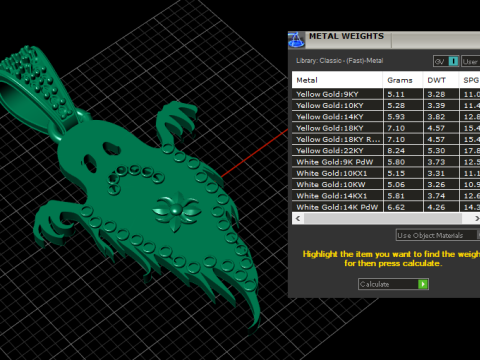Screen dimensions: 480x360
Task: Click the 5.06 grams value
Action: point(396,185)
